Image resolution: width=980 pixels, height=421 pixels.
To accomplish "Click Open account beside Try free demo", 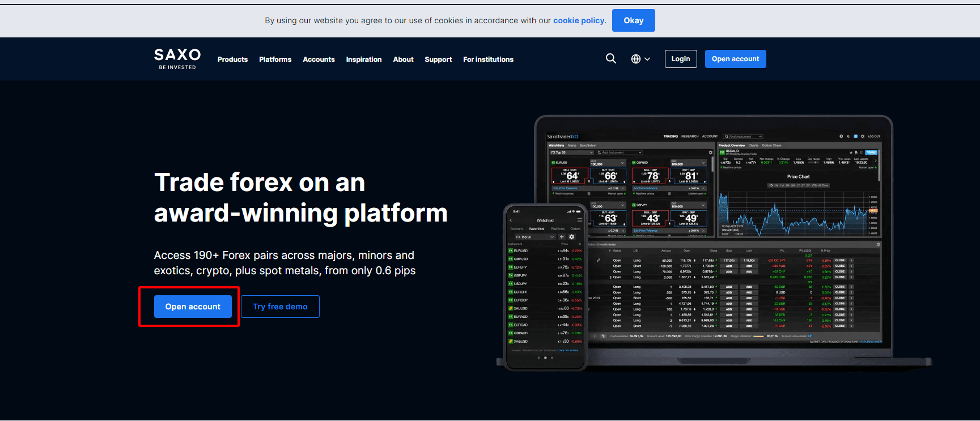I will (193, 307).
